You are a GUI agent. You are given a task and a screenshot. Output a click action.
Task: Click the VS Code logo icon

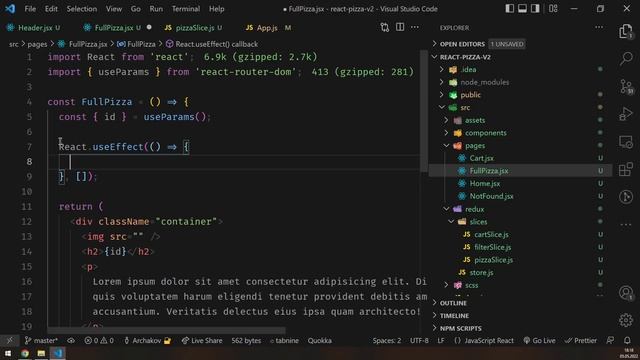point(10,9)
